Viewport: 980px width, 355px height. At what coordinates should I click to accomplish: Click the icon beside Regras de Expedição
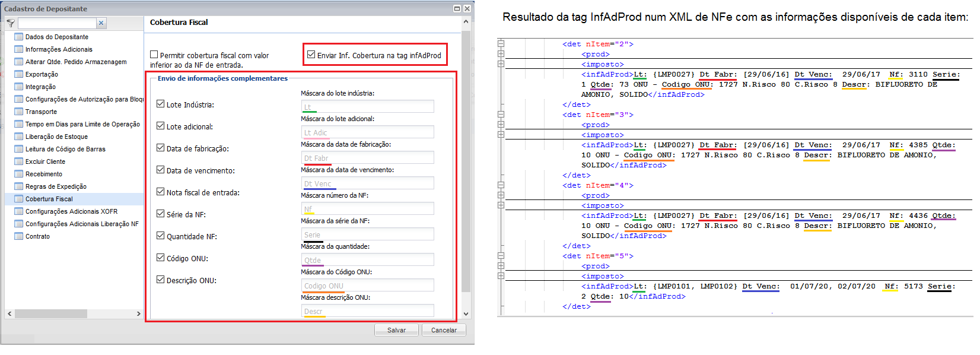pos(18,186)
